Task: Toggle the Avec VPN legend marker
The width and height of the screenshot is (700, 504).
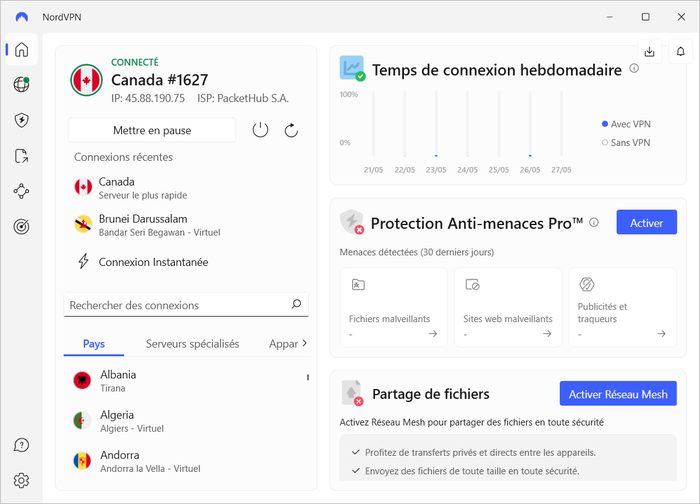Action: (605, 124)
